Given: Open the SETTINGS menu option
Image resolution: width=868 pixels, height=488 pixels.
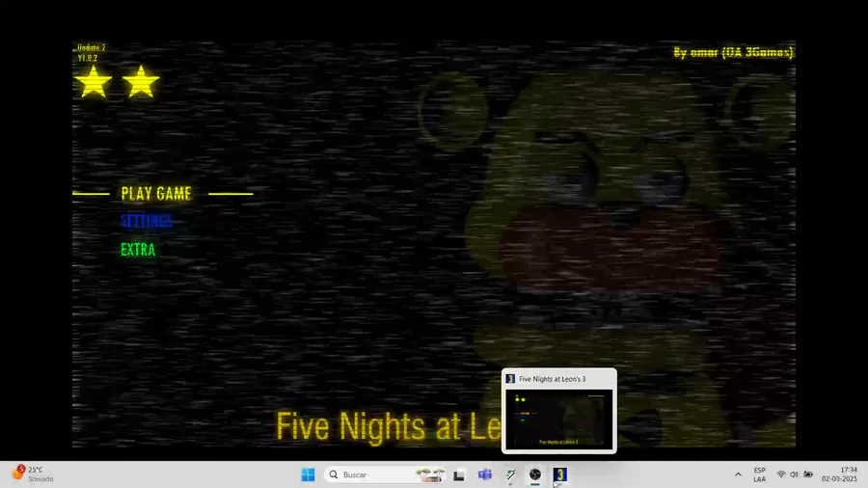Looking at the screenshot, I should coord(147,221).
